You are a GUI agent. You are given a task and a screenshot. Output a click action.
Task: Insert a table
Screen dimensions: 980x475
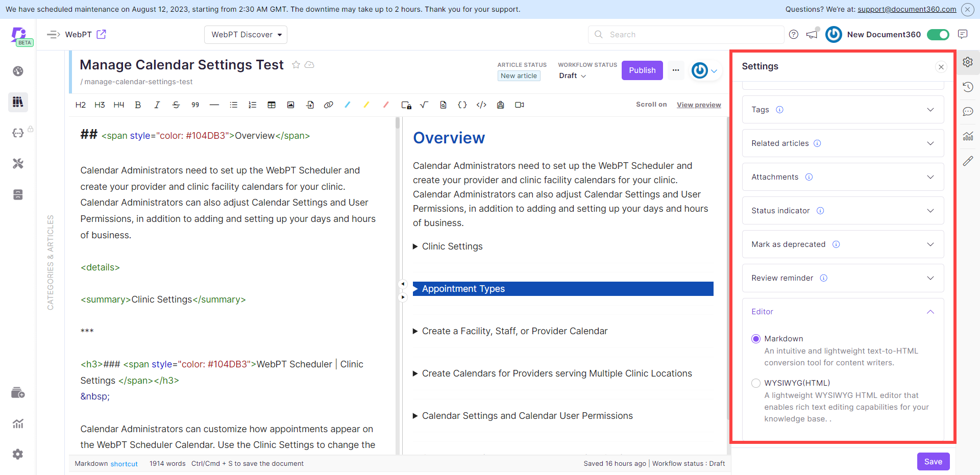272,105
